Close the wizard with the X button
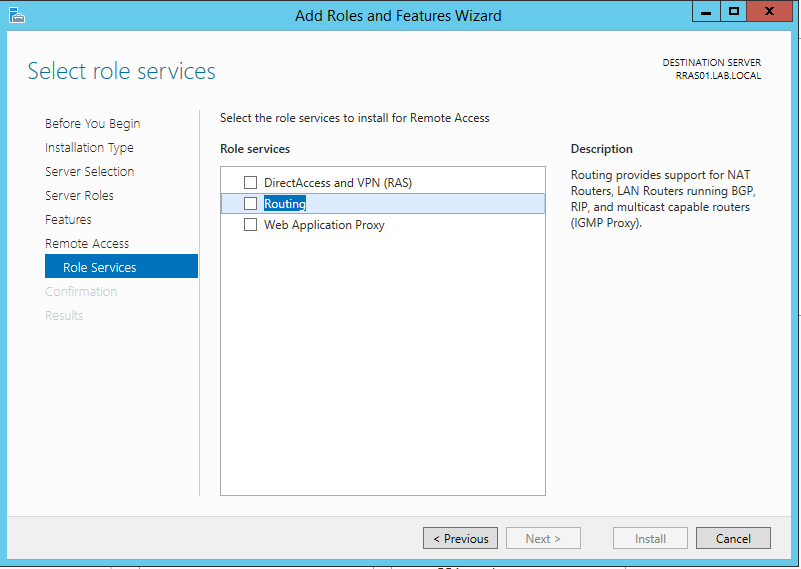Viewport: 801px width, 569px height. click(x=769, y=11)
